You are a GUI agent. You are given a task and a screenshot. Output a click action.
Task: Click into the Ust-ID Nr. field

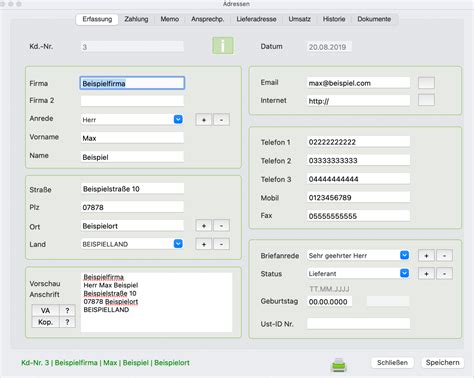358,323
